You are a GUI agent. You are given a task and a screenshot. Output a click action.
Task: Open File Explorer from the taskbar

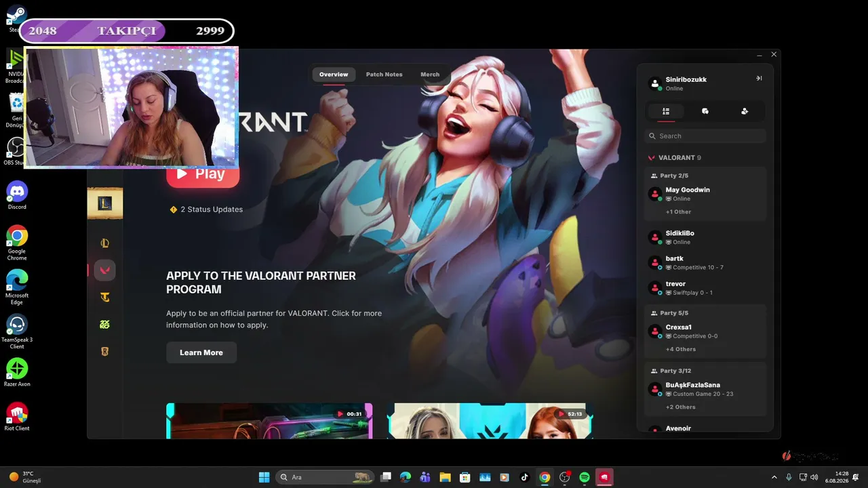click(445, 477)
